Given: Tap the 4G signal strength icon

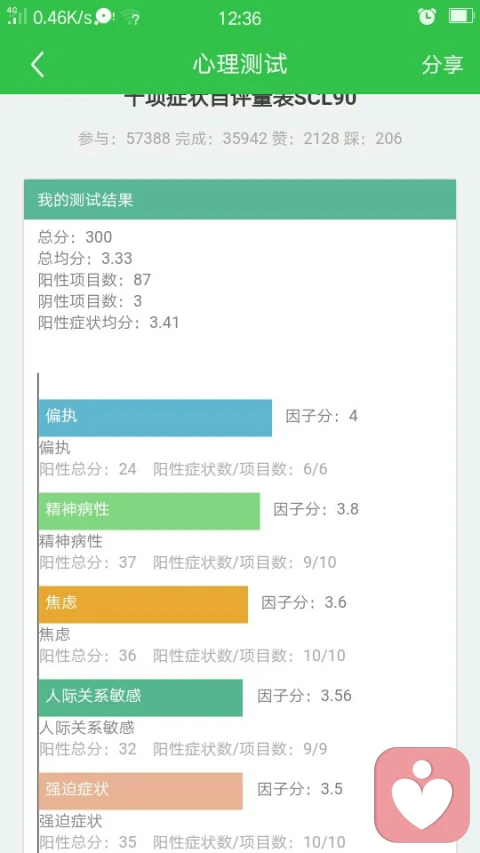Looking at the screenshot, I should click(17, 16).
